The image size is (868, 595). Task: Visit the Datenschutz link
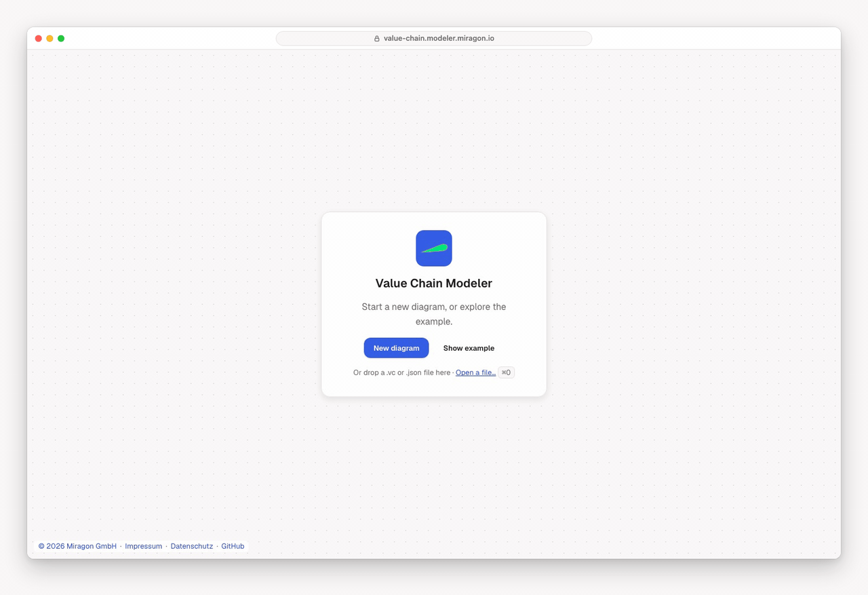(x=192, y=546)
